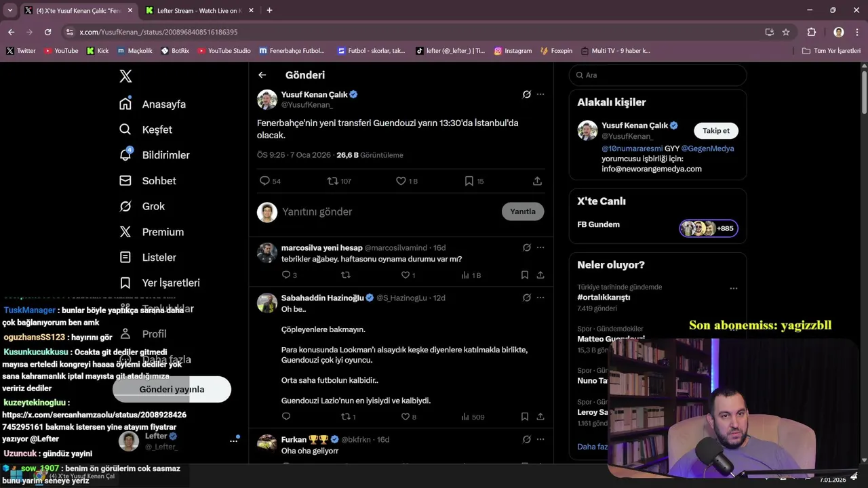
Task: Open Grok from sidebar
Action: [142, 206]
